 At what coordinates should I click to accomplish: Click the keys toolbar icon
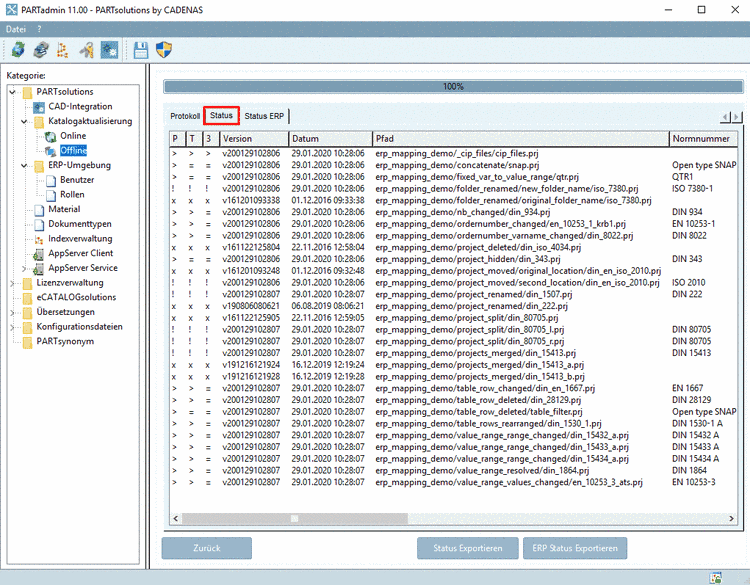(87, 50)
